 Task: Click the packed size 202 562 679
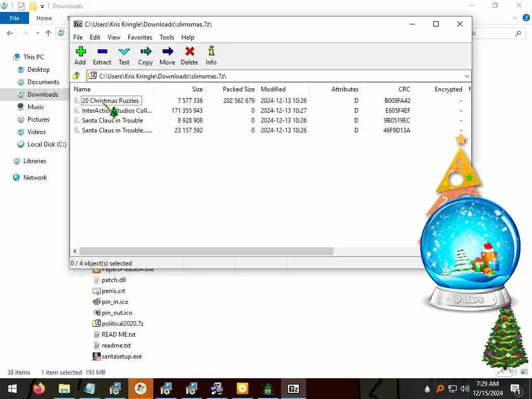tap(239, 101)
